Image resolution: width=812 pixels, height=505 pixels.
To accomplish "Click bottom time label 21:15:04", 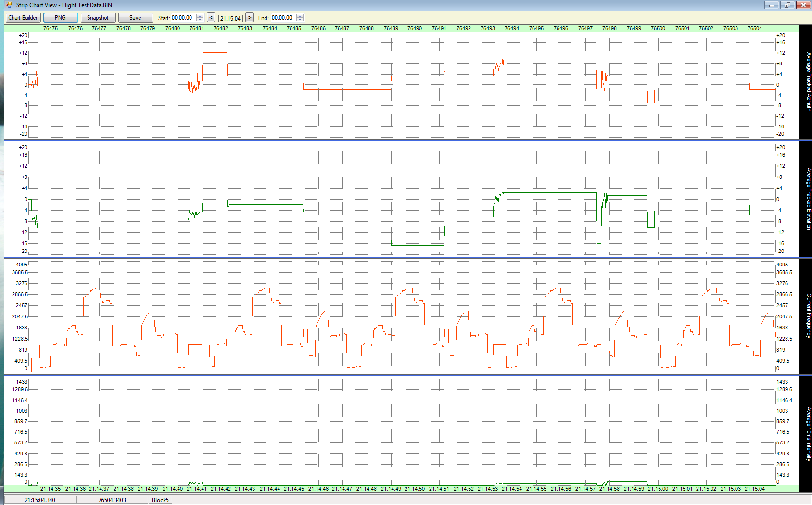I will click(x=755, y=489).
